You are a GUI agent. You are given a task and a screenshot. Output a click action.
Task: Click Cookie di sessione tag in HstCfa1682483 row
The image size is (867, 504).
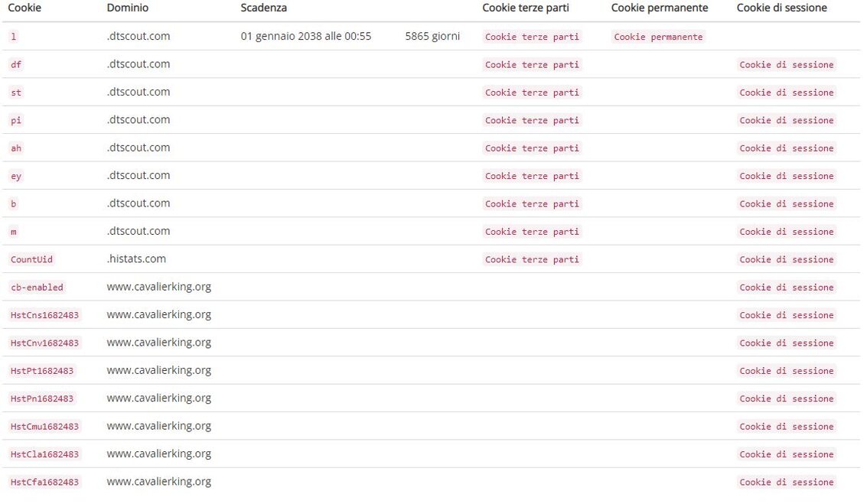coord(787,482)
